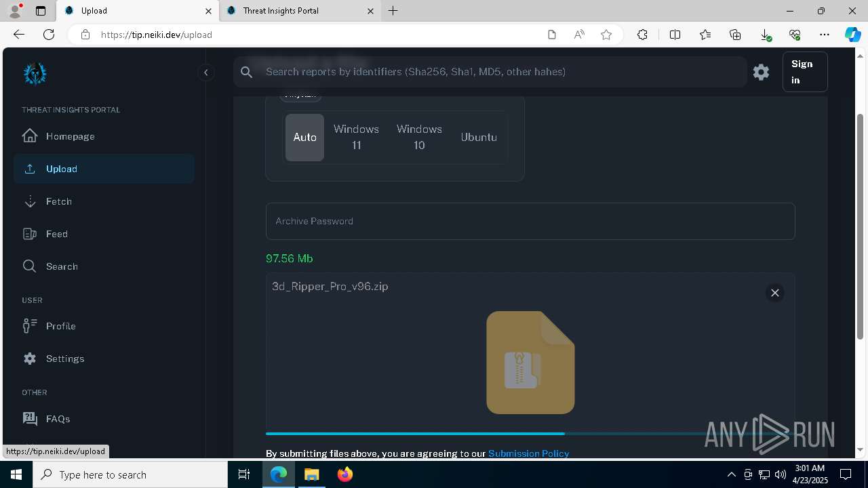The height and width of the screenshot is (488, 868).
Task: Click the magnifier icon in search bar
Action: click(247, 72)
